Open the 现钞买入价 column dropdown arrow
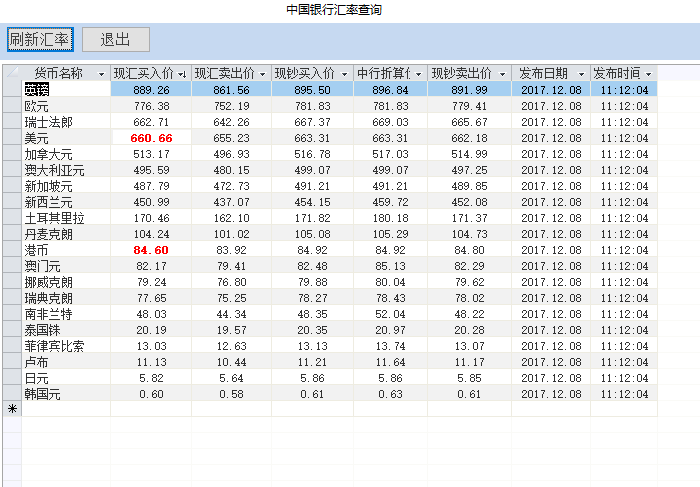The image size is (700, 487). click(x=344, y=74)
